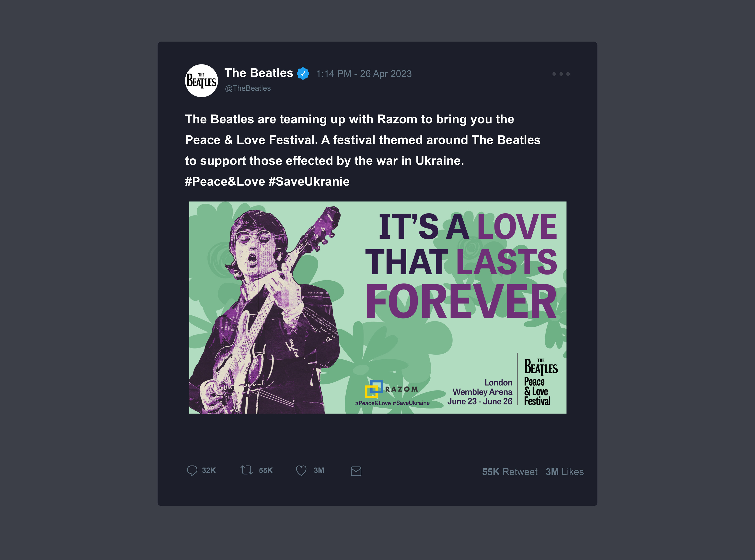Click the Razom logo in the poster

(x=392, y=389)
